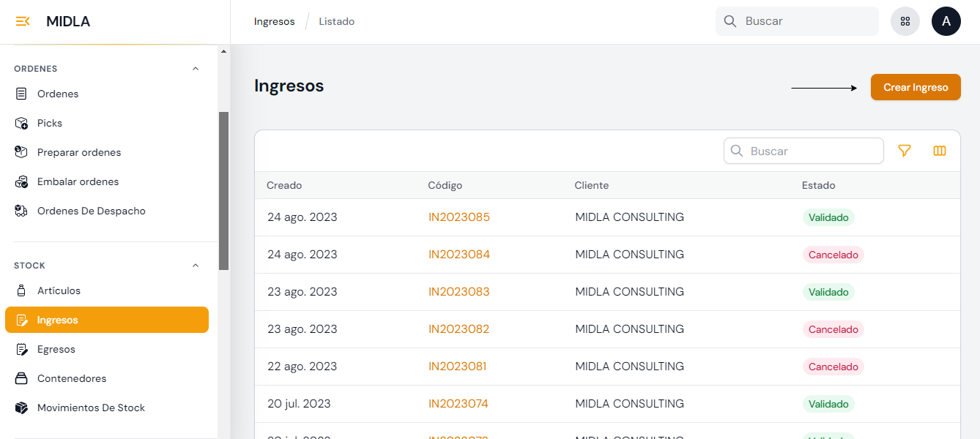This screenshot has height=439, width=980.
Task: Click the table filter funnel icon
Action: click(905, 151)
